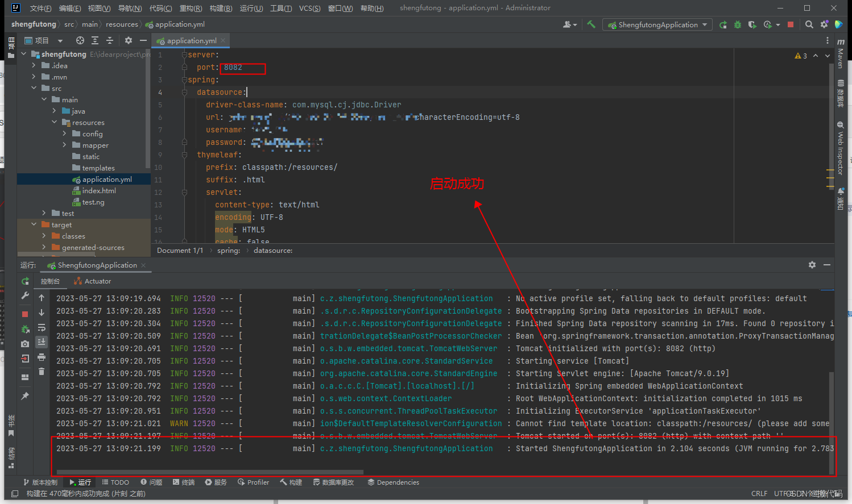This screenshot has width=852, height=504.
Task: Click the 3 warnings indicator
Action: pos(801,56)
